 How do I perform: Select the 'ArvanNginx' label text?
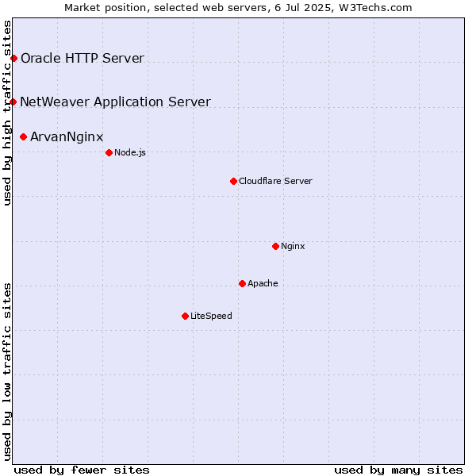pos(67,137)
